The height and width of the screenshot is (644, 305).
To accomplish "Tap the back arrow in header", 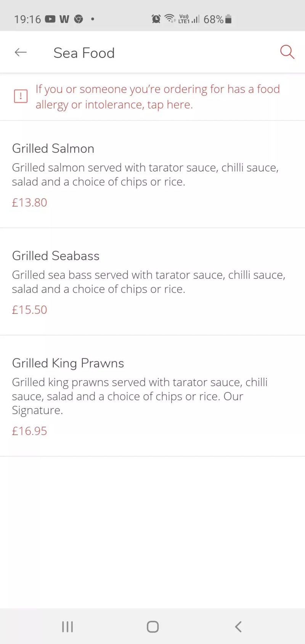I will click(x=21, y=52).
